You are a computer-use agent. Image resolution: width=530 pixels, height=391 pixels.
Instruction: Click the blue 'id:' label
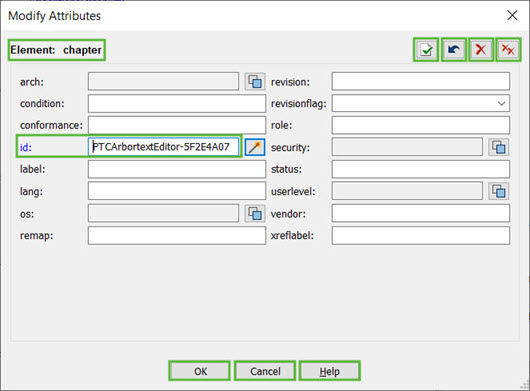(26, 148)
